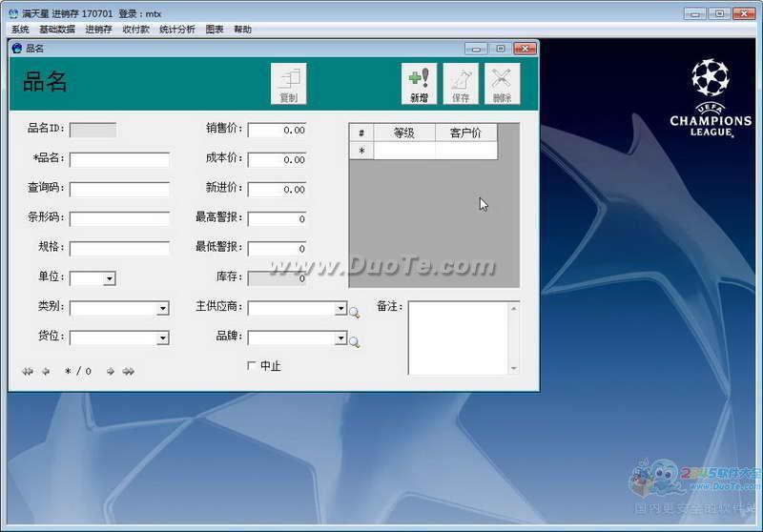The height and width of the screenshot is (532, 763).
Task: Go to first record navigation arrow
Action: click(x=28, y=372)
